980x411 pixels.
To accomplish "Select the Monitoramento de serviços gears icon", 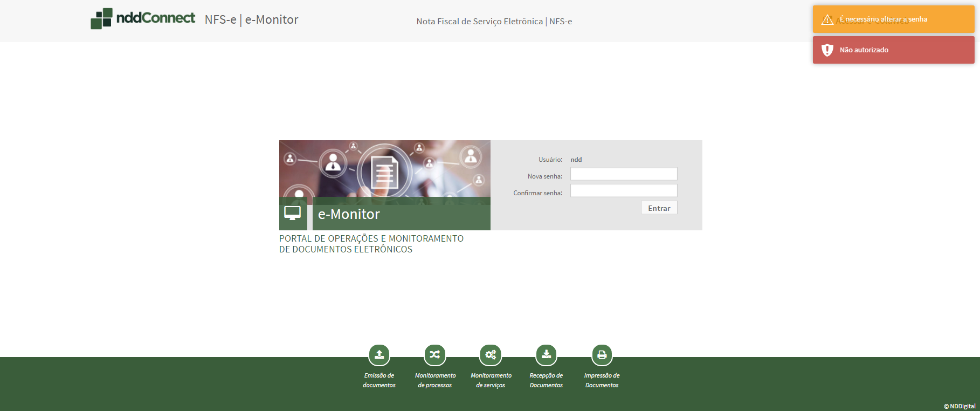I will (491, 355).
